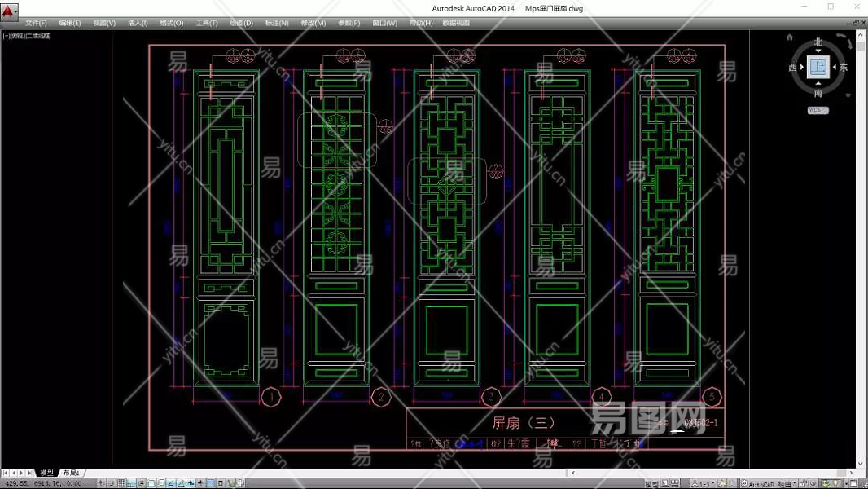Image resolution: width=868 pixels, height=489 pixels.
Task: Click the ViewCube home icon
Action: pyautogui.click(x=790, y=37)
